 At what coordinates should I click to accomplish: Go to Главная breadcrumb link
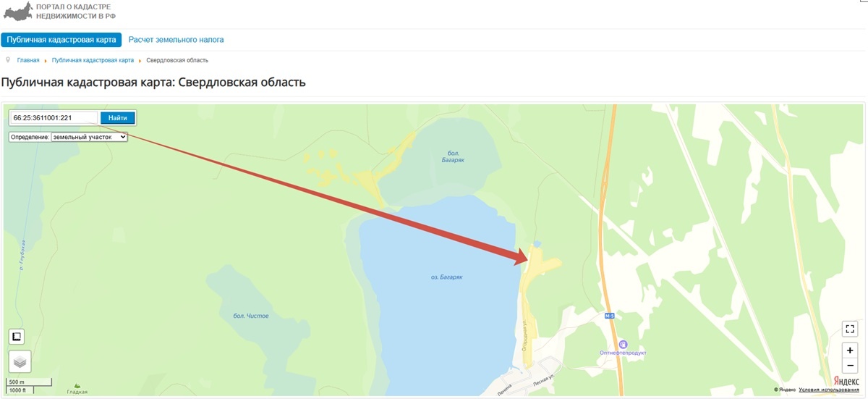pyautogui.click(x=28, y=60)
